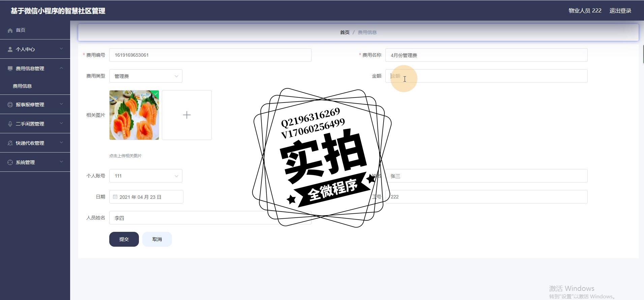The image size is (644, 300).
Task: Expand the 报事报修管理 chevron
Action: coord(61,104)
